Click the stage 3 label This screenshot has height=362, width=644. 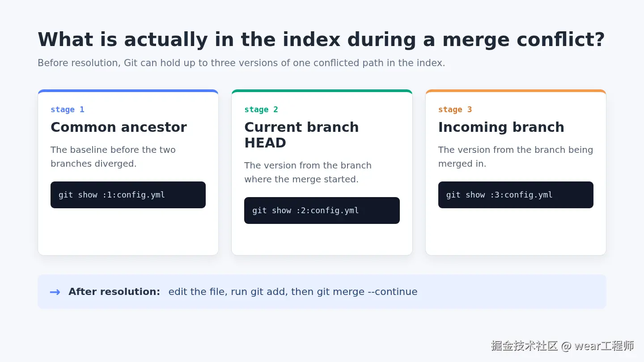(455, 109)
